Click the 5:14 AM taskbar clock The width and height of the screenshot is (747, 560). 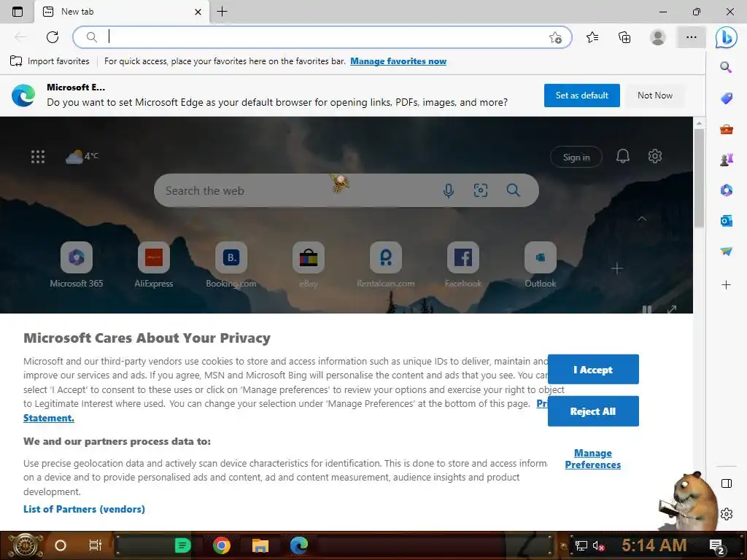pyautogui.click(x=654, y=545)
